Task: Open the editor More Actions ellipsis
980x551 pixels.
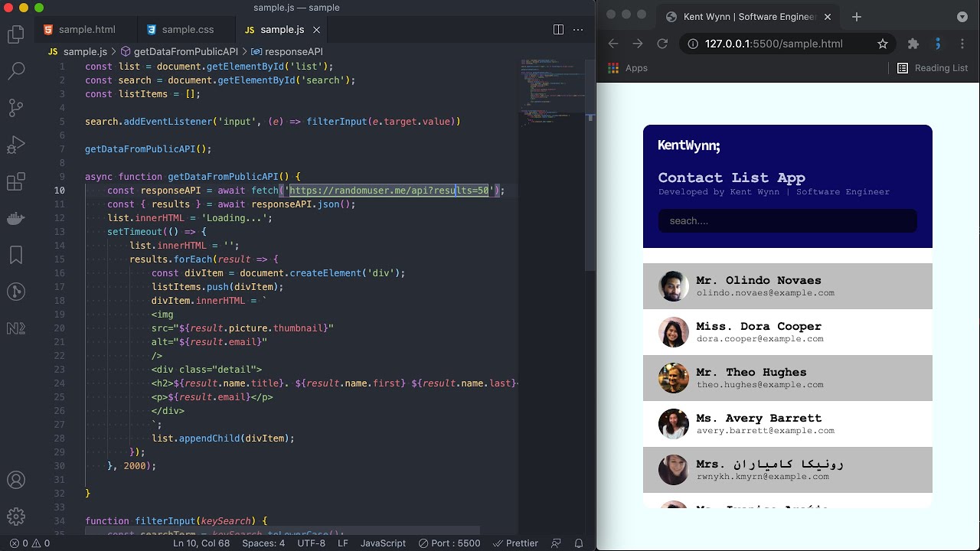Action: pos(578,30)
